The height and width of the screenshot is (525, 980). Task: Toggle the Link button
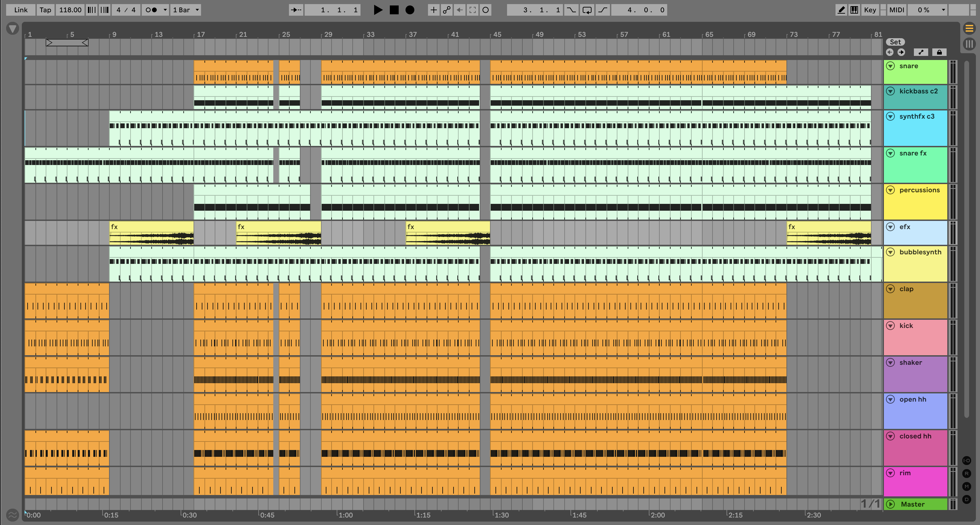coord(20,10)
